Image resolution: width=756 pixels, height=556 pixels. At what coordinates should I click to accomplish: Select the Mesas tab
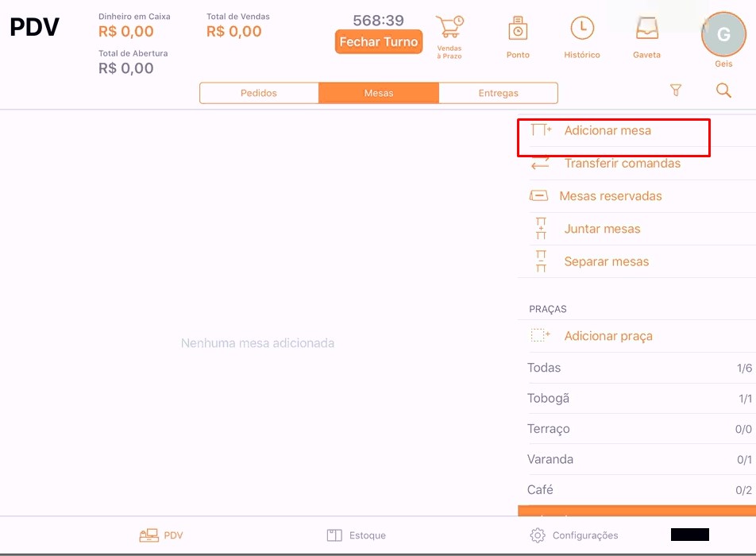[x=379, y=93]
